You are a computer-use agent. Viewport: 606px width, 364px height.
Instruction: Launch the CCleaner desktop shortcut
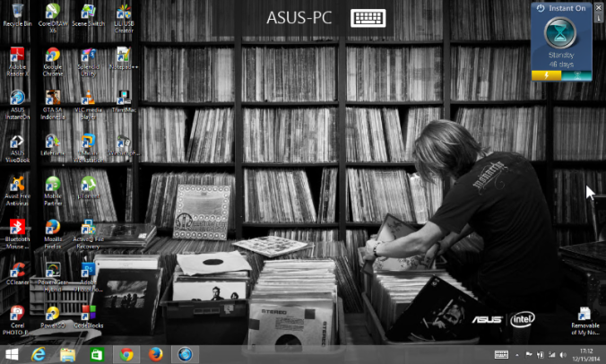point(17,273)
